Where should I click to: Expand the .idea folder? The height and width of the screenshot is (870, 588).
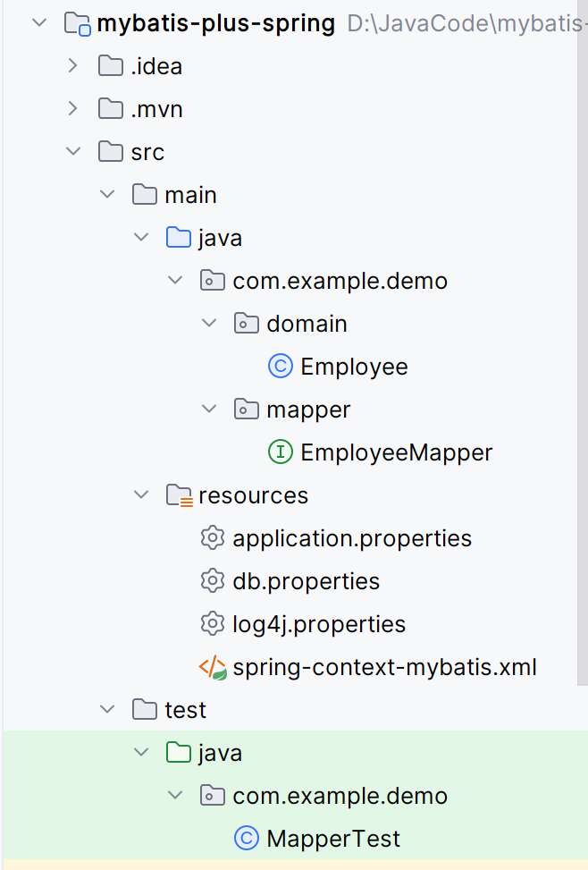click(71, 65)
